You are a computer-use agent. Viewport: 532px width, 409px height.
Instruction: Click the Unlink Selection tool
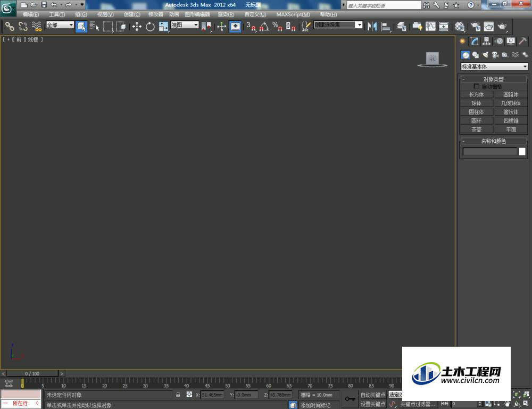coord(23,26)
